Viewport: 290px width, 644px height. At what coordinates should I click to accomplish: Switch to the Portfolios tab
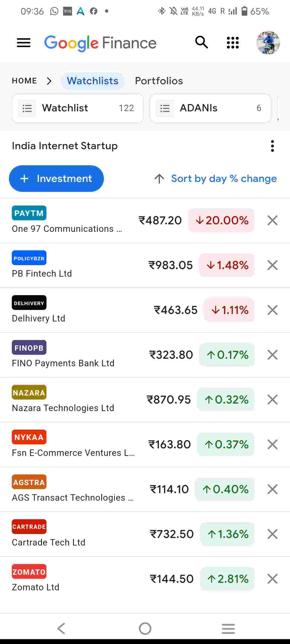coord(159,81)
